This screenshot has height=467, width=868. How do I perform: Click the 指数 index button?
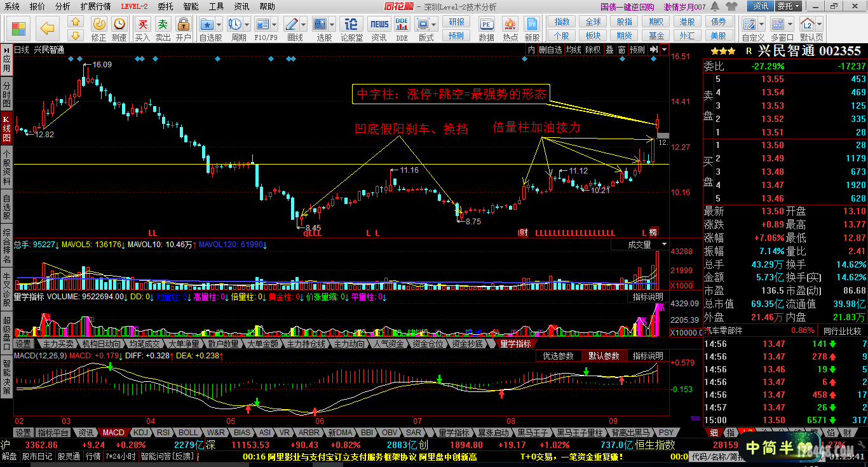tap(562, 22)
